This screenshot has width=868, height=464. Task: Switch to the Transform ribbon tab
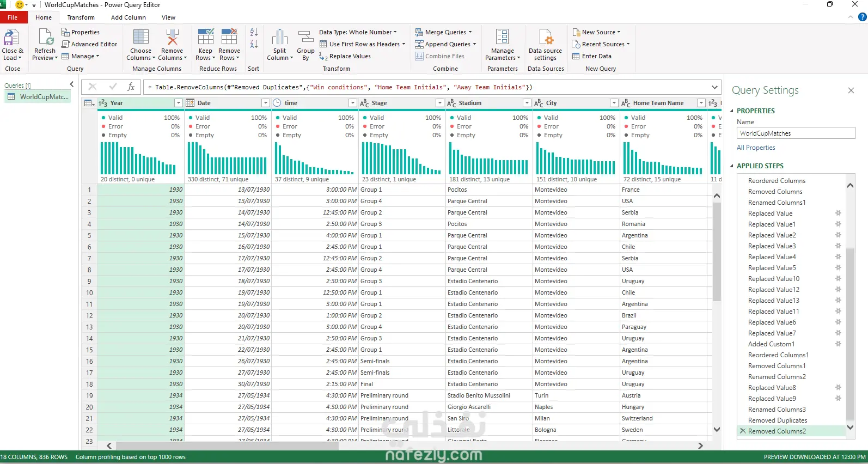pos(81,17)
